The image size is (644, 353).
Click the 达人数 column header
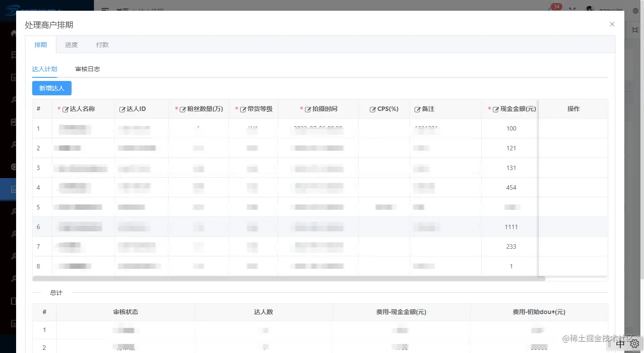click(x=263, y=312)
